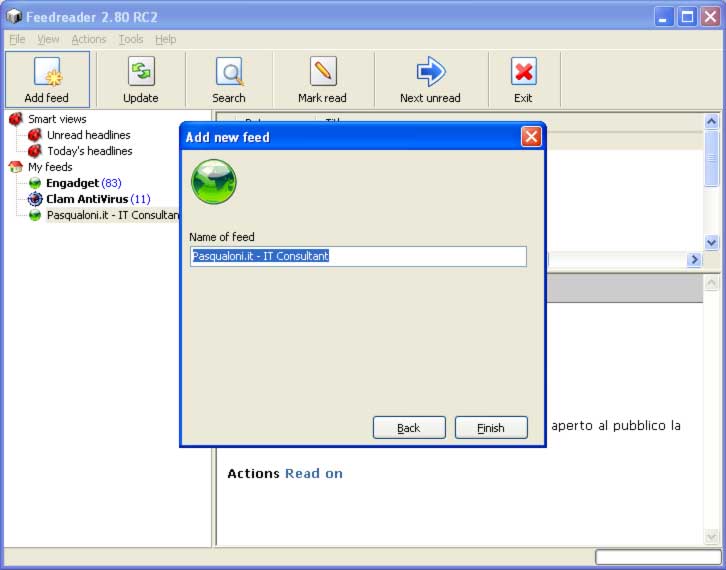Click the Engadget green globe icon
Viewport: 726px width, 570px height.
(x=35, y=183)
